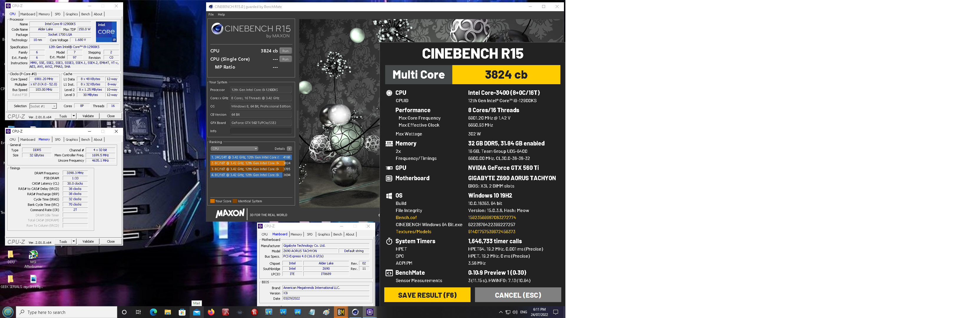Click the yellow 3824 cb score
This screenshot has width=980, height=318.
(x=506, y=74)
